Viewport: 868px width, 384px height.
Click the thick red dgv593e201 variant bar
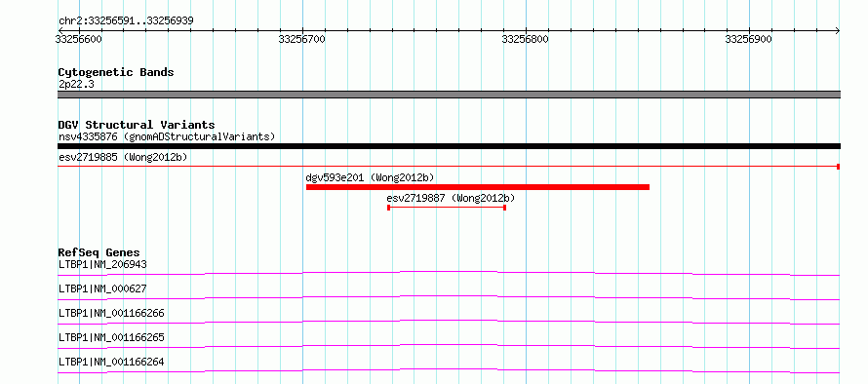click(x=478, y=187)
